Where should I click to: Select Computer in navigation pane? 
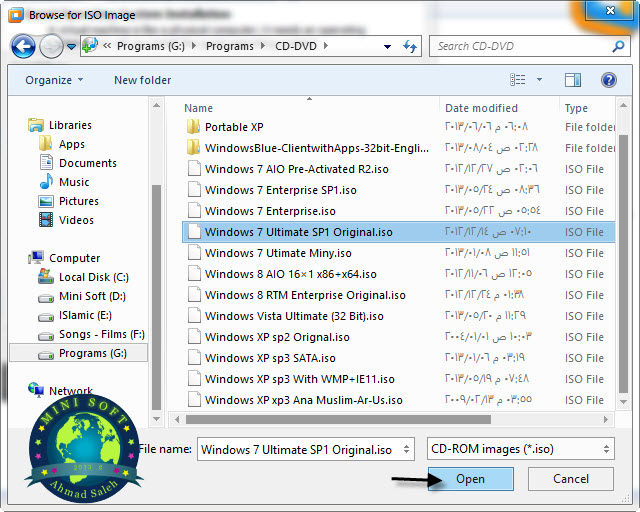tap(74, 258)
